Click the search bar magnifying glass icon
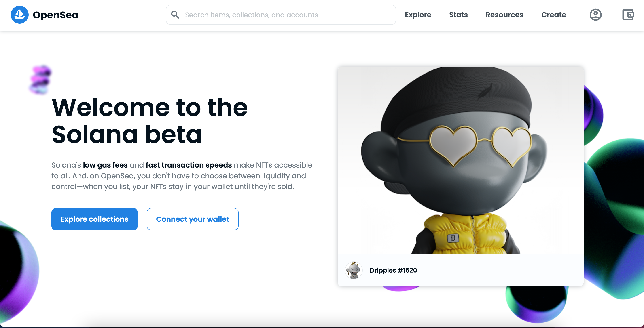 pyautogui.click(x=175, y=15)
